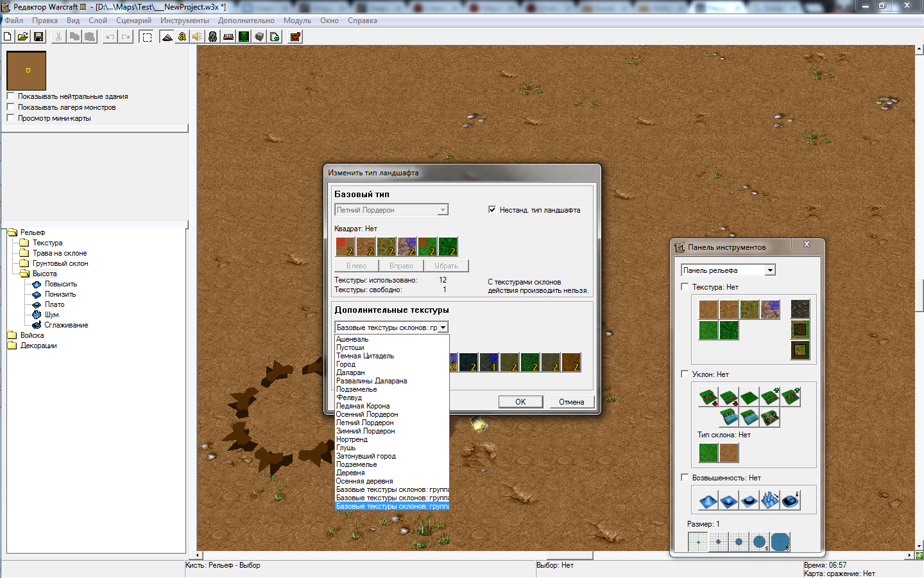Select the raise-one-level cliff tool

pos(770,397)
